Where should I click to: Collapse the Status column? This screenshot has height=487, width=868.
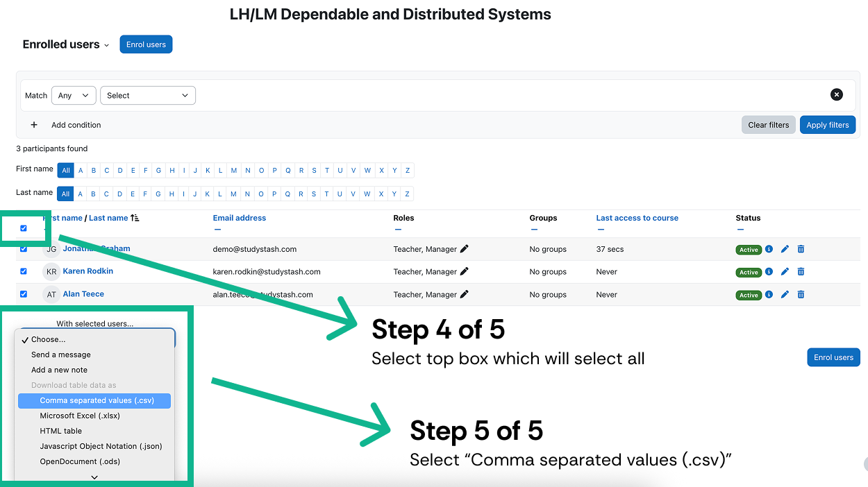(x=740, y=230)
